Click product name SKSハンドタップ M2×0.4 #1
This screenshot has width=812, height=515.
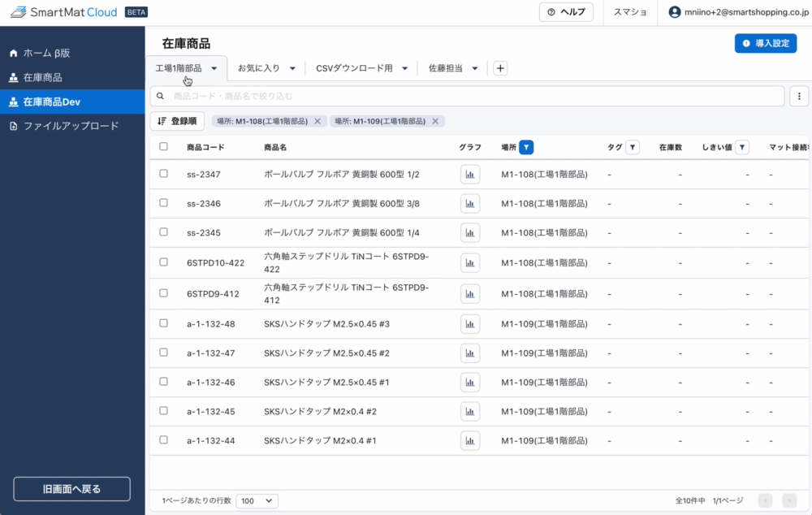pos(320,440)
